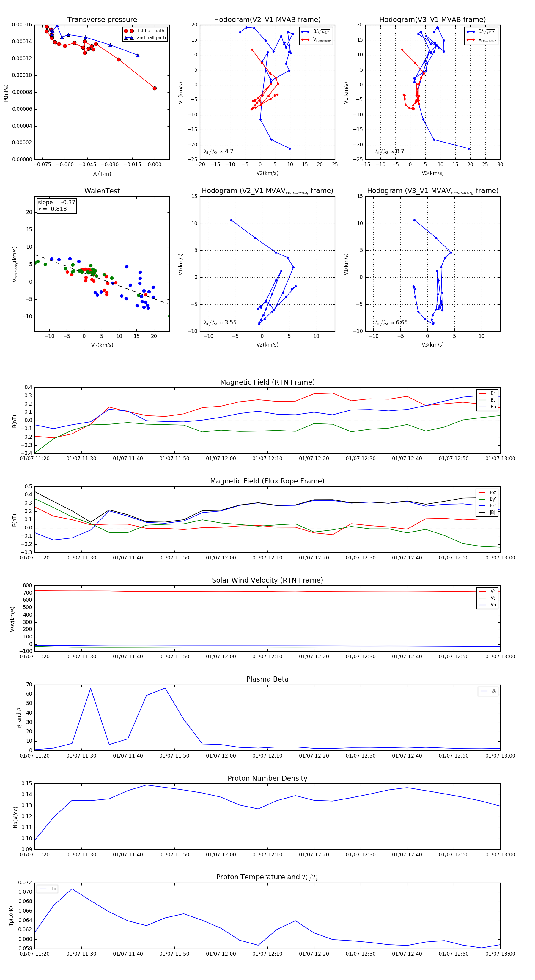Click '01/07 12:00' tick under Plasma Beta
535x980 pixels.
221,756
